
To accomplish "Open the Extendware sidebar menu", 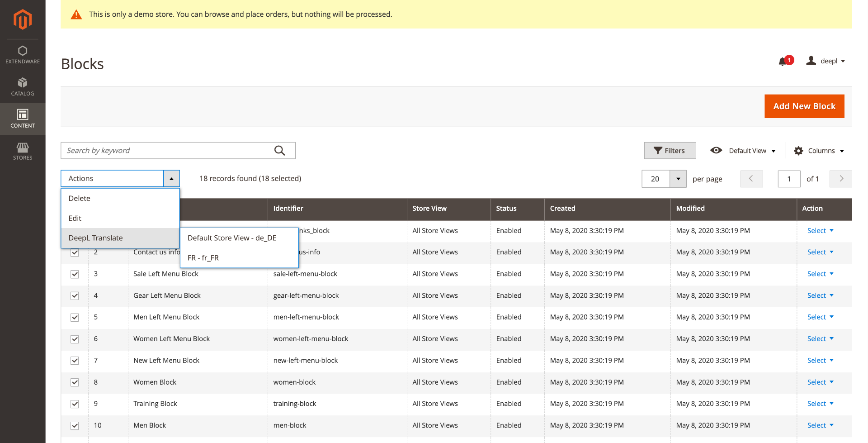I will pos(23,54).
